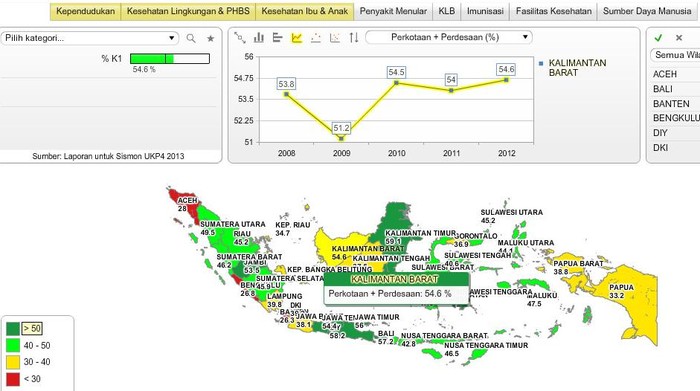
Task: Click the LAMPUNG label on the map
Action: (x=285, y=296)
